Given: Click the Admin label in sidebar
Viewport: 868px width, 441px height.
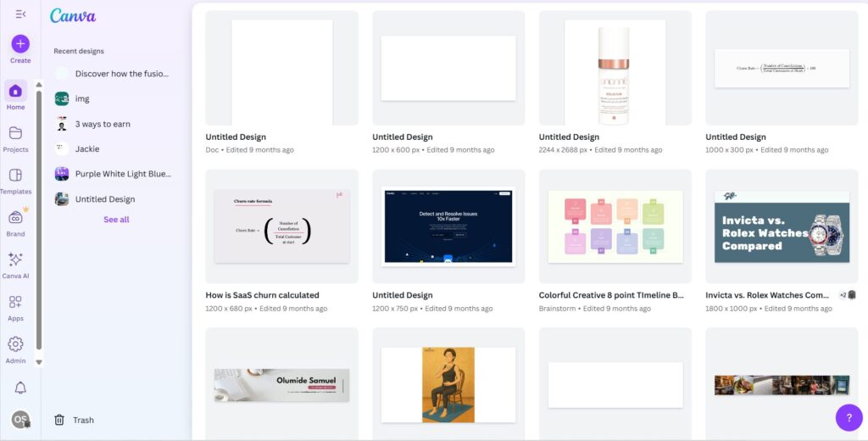Looking at the screenshot, I should pos(15,360).
